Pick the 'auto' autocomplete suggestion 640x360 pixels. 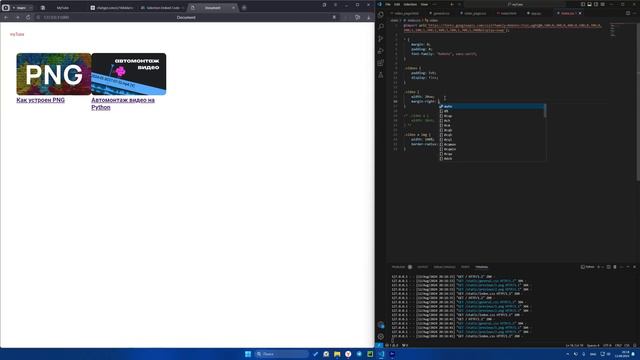pos(492,106)
